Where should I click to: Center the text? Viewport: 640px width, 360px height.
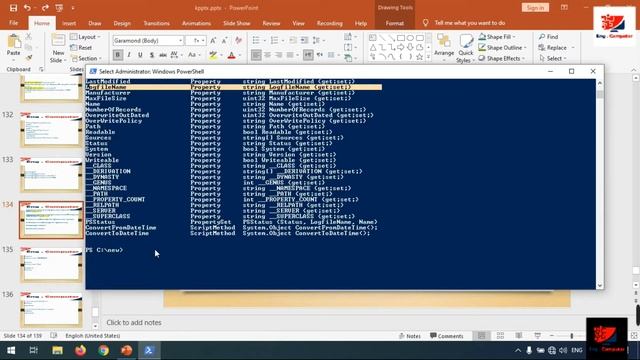point(267,55)
